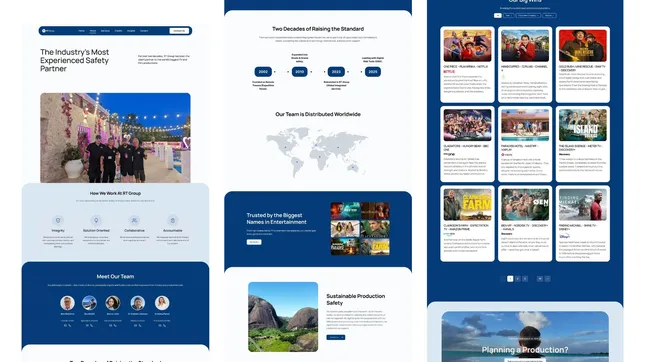Screen dimensions: 645x362
Task: Open the Gold Rush Mine Rescue card
Action: tap(582, 65)
